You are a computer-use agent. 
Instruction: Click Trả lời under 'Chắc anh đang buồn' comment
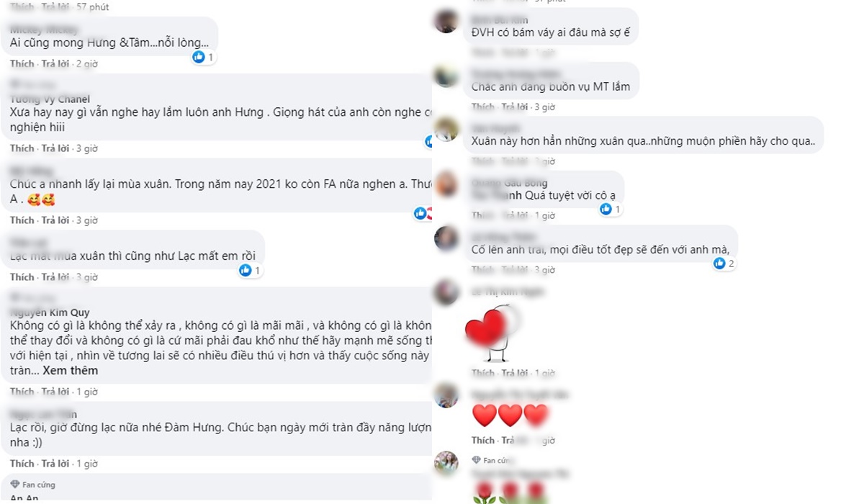tap(515, 107)
